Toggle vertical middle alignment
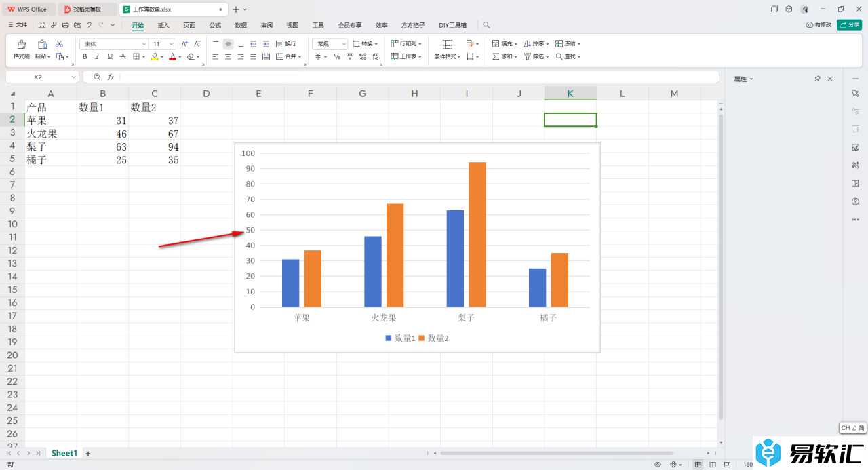Image resolution: width=868 pixels, height=470 pixels. tap(228, 43)
